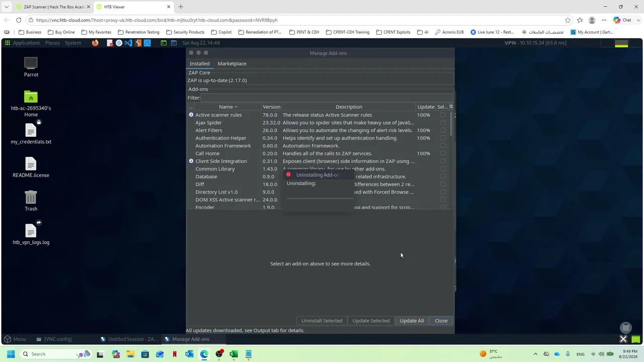Select the Directory List v1.0 row
Viewport: 644px width, 362px height.
click(x=320, y=192)
